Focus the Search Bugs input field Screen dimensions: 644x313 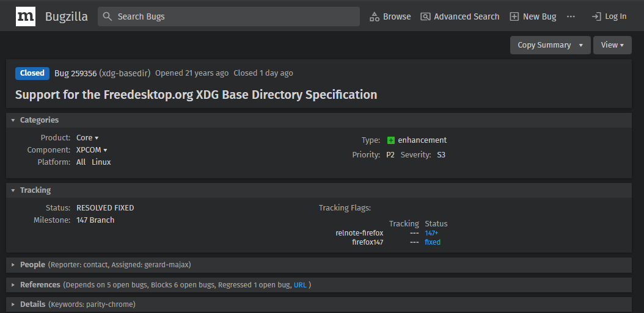[x=235, y=16]
